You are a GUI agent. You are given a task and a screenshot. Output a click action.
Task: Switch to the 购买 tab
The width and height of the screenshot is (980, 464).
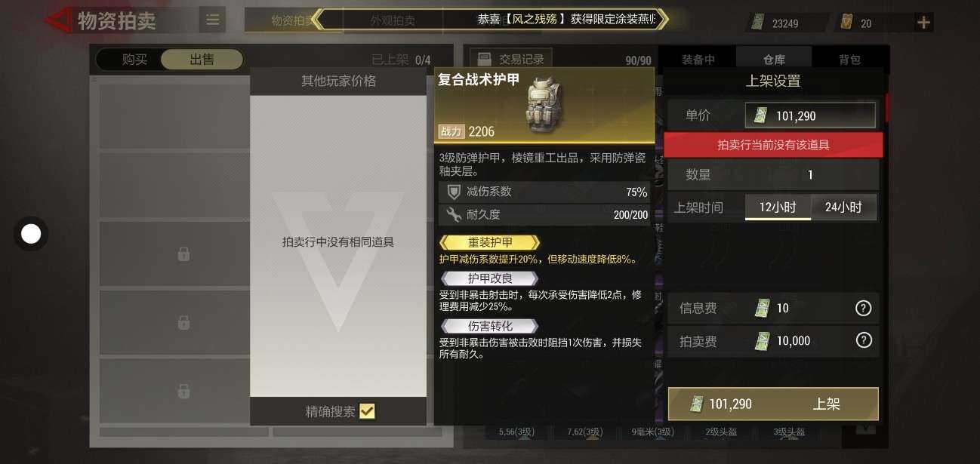135,60
